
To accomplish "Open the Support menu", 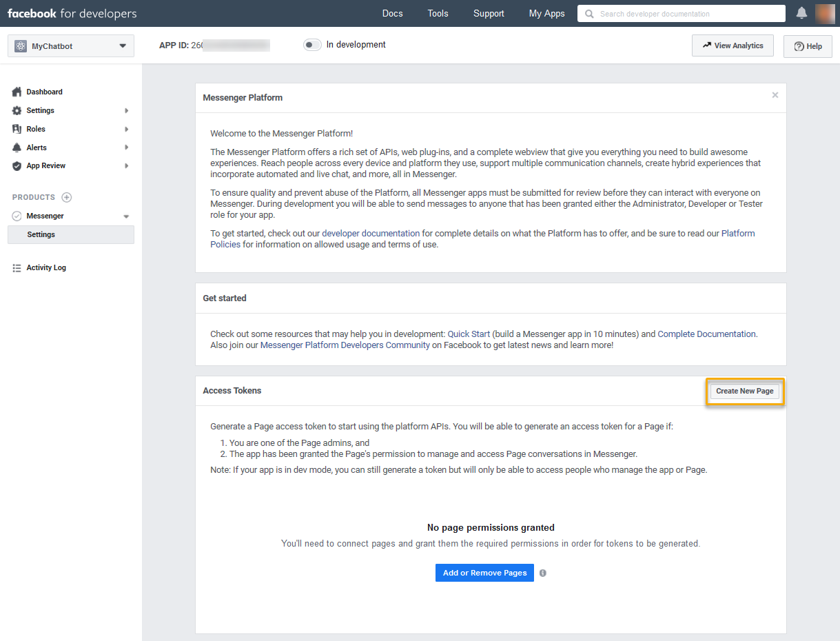I will pos(489,13).
